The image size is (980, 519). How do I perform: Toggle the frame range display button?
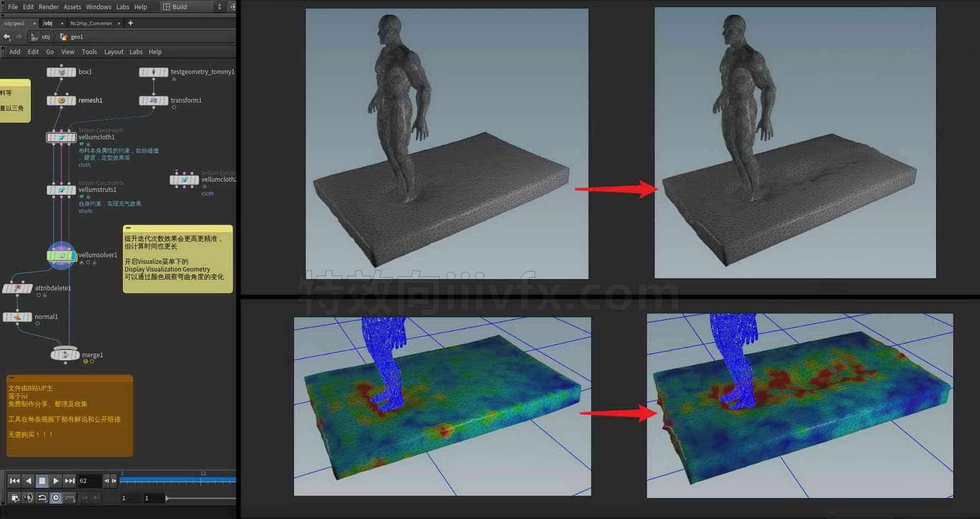tap(69, 497)
